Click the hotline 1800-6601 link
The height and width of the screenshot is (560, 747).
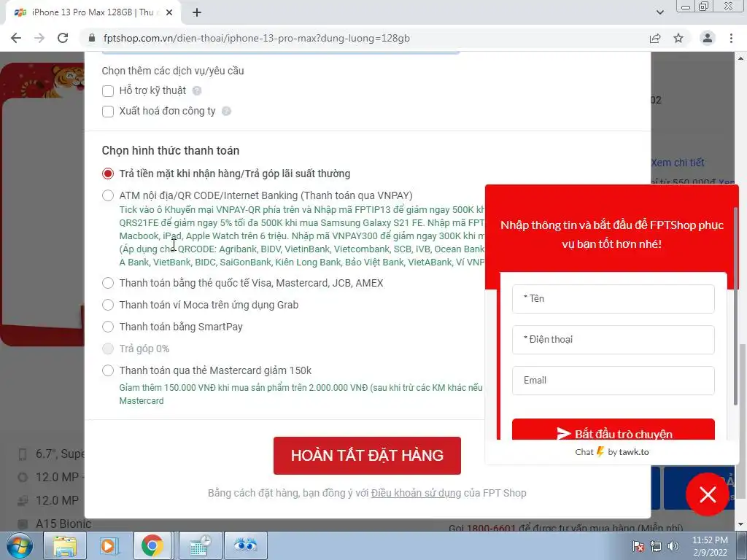(x=491, y=527)
